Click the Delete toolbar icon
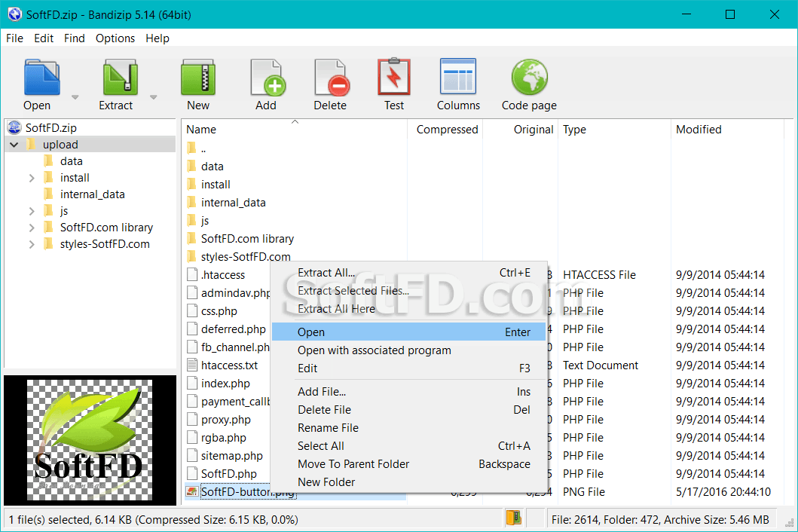Image resolution: width=798 pixels, height=532 pixels. click(332, 78)
